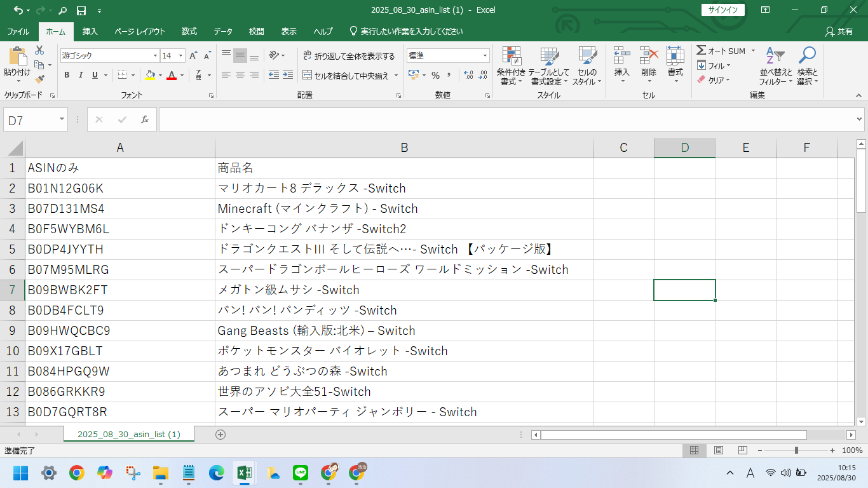Switch to the データ tab
The image size is (868, 488).
(x=223, y=31)
